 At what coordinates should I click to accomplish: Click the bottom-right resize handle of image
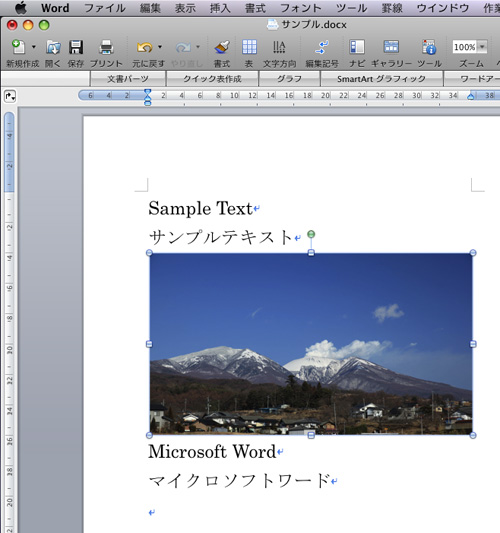tap(473, 435)
